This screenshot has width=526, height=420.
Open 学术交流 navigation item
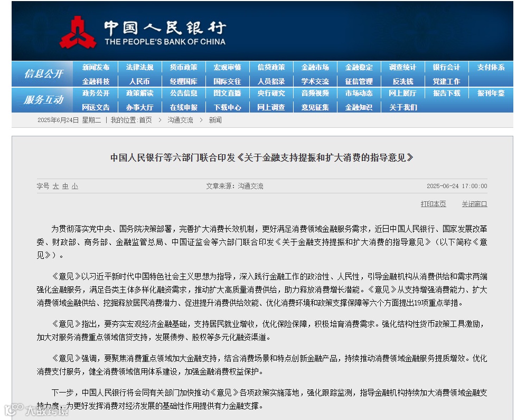[315, 81]
